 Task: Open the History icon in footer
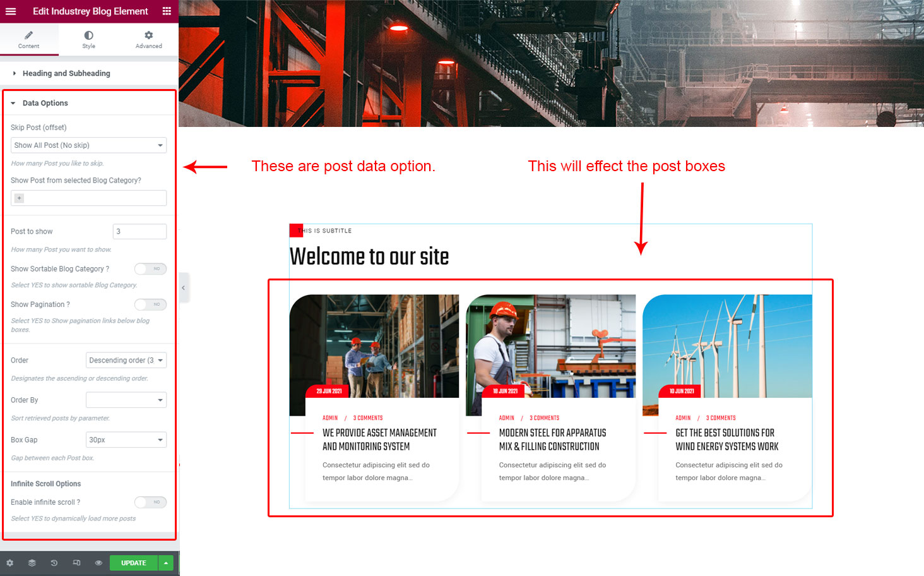pyautogui.click(x=54, y=563)
